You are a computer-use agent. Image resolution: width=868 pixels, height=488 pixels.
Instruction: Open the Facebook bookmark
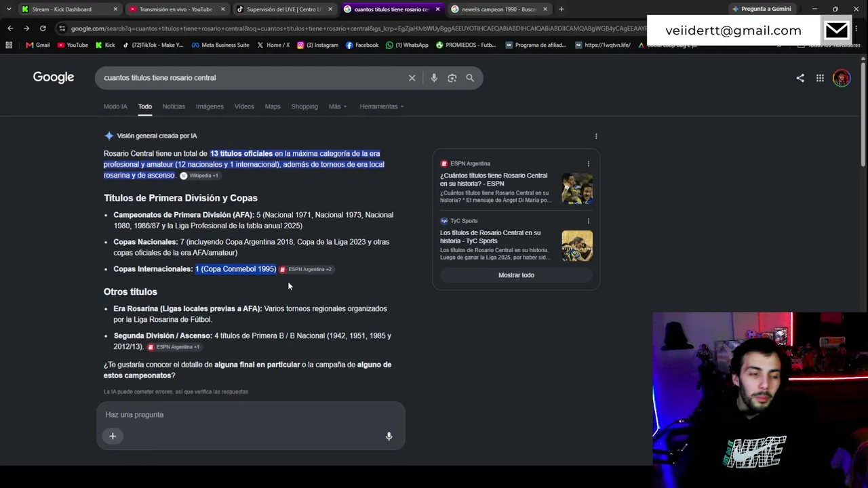tap(362, 45)
